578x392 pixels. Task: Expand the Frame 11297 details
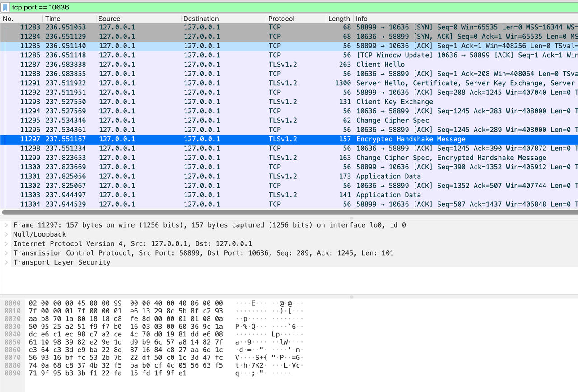pos(6,225)
